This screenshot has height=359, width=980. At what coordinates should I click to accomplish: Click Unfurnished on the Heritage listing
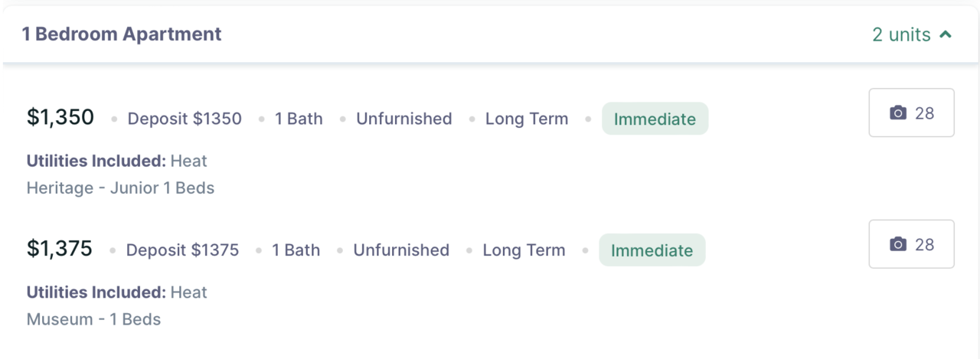click(x=404, y=119)
